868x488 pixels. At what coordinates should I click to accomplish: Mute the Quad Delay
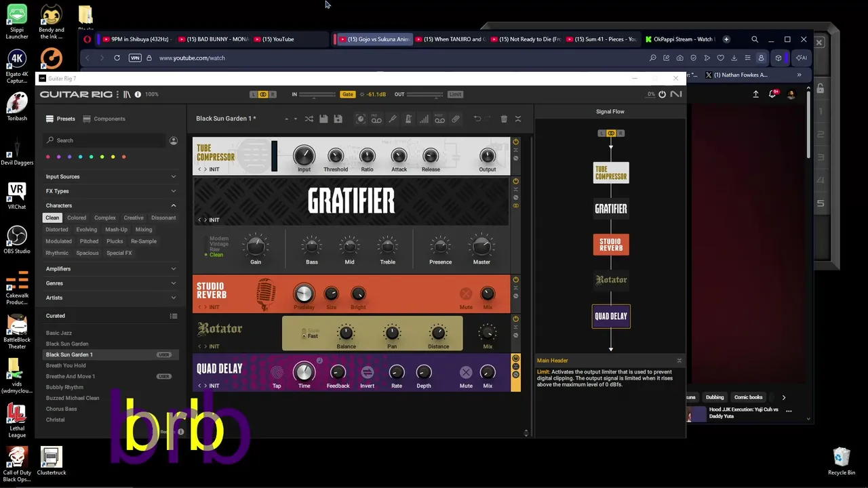tap(466, 372)
